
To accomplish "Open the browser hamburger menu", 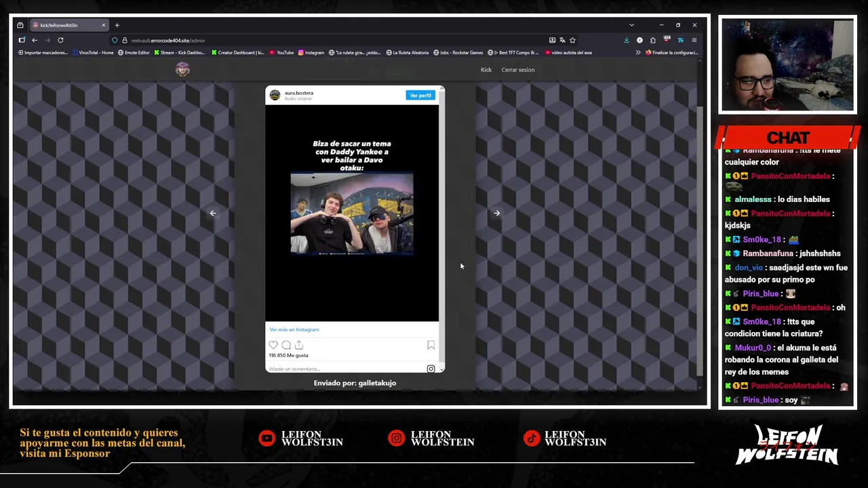I will [694, 40].
